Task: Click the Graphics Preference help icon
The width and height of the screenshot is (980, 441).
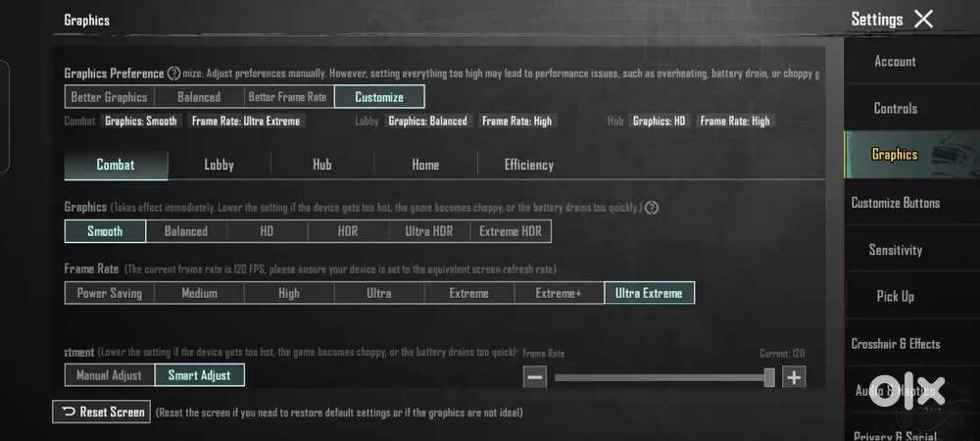Action: [173, 73]
